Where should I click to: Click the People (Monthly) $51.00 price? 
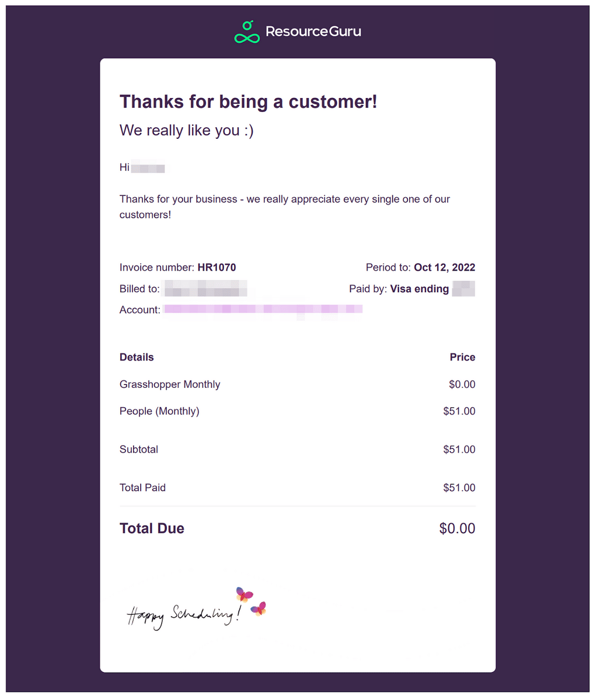[459, 411]
